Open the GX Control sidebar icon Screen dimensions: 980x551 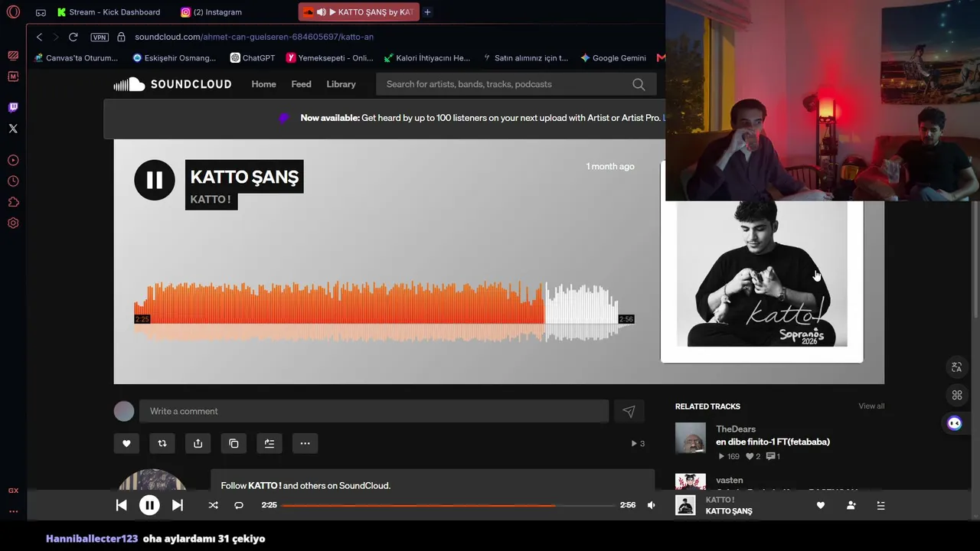13,491
